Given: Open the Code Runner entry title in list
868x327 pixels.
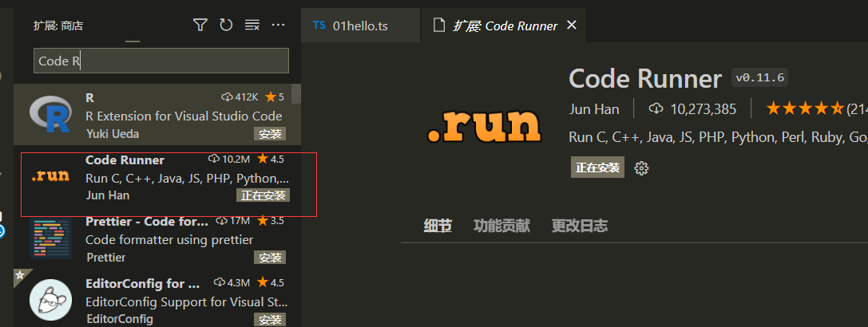Looking at the screenshot, I should [x=125, y=160].
